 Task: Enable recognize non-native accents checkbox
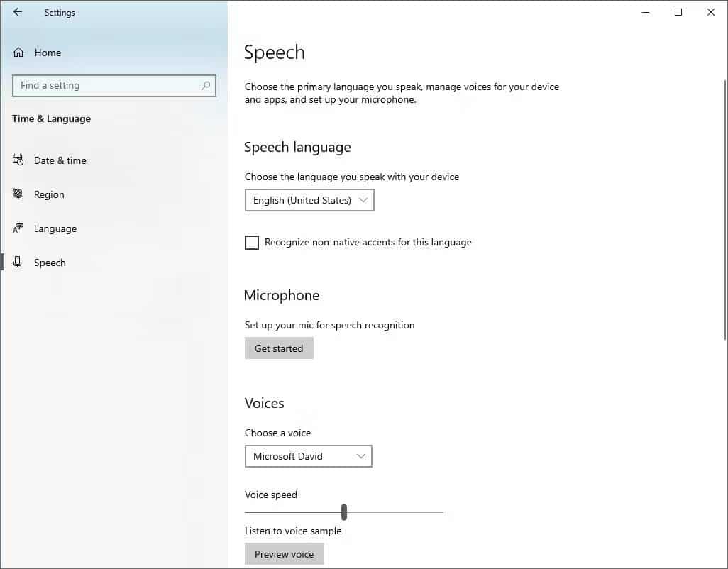coord(252,243)
